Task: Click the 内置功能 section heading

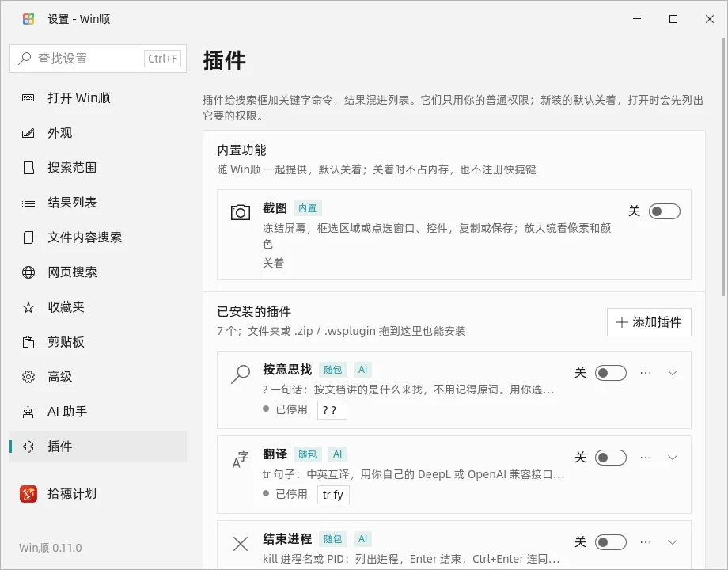Action: (242, 150)
